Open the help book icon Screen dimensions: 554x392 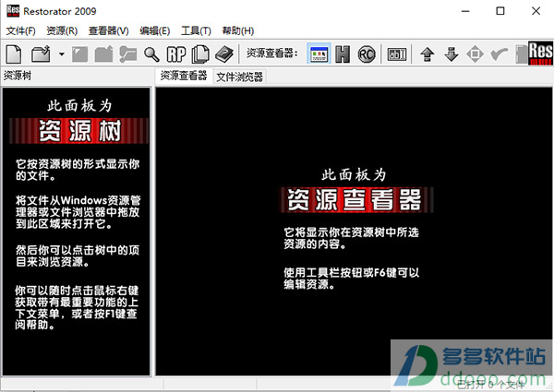[x=224, y=54]
